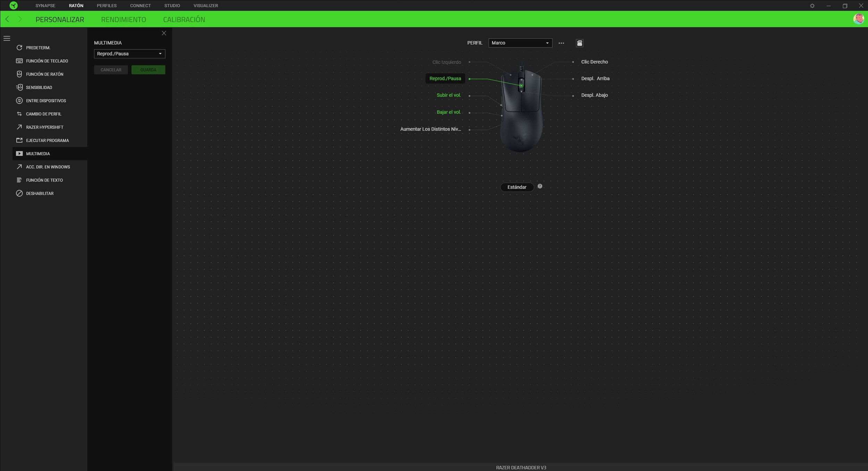The height and width of the screenshot is (471, 868).
Task: Switch to the Rendimiento tab
Action: pyautogui.click(x=123, y=20)
